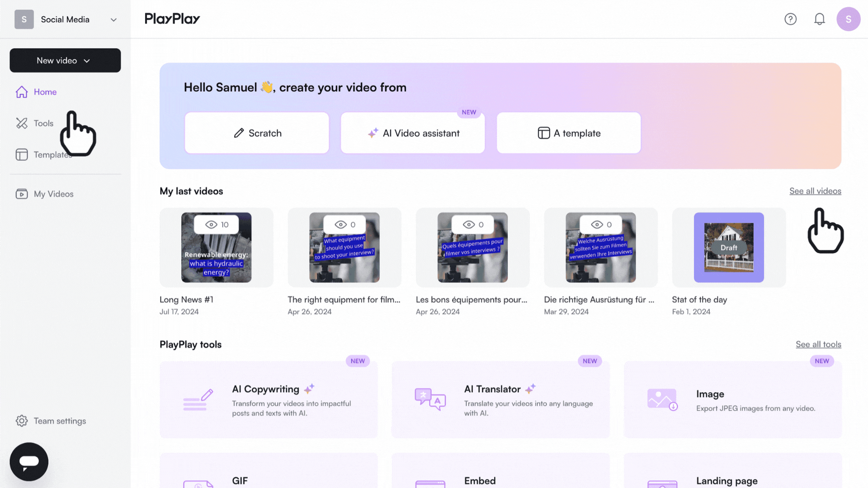The width and height of the screenshot is (868, 488).
Task: Click the AI Translator tool icon
Action: [x=430, y=399]
